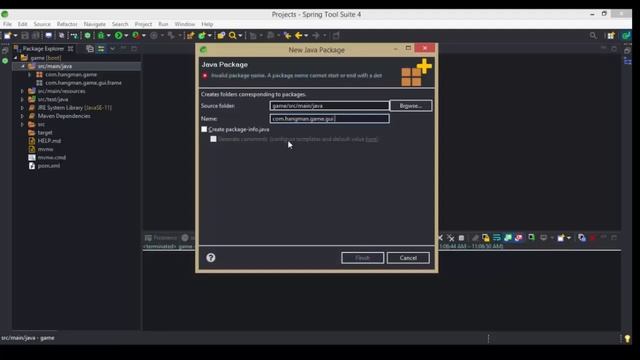
Task: Click the tip lightbulb in status bar
Action: 627,338
